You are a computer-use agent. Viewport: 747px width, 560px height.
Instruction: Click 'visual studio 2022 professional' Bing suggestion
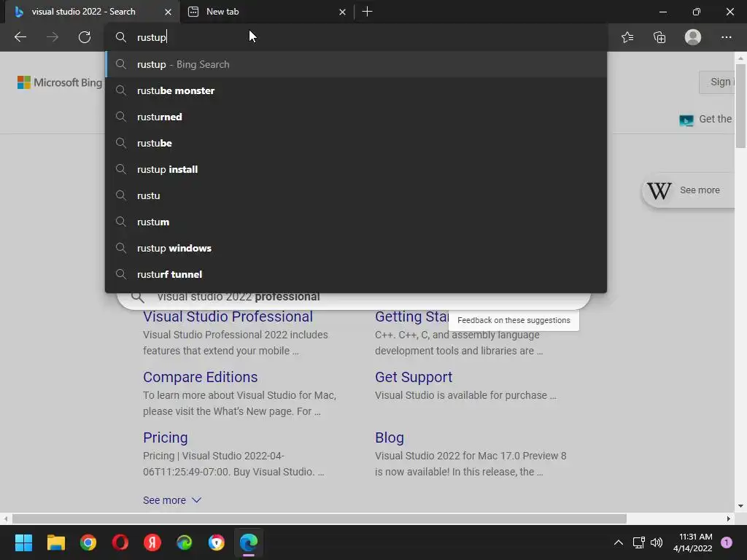point(239,297)
